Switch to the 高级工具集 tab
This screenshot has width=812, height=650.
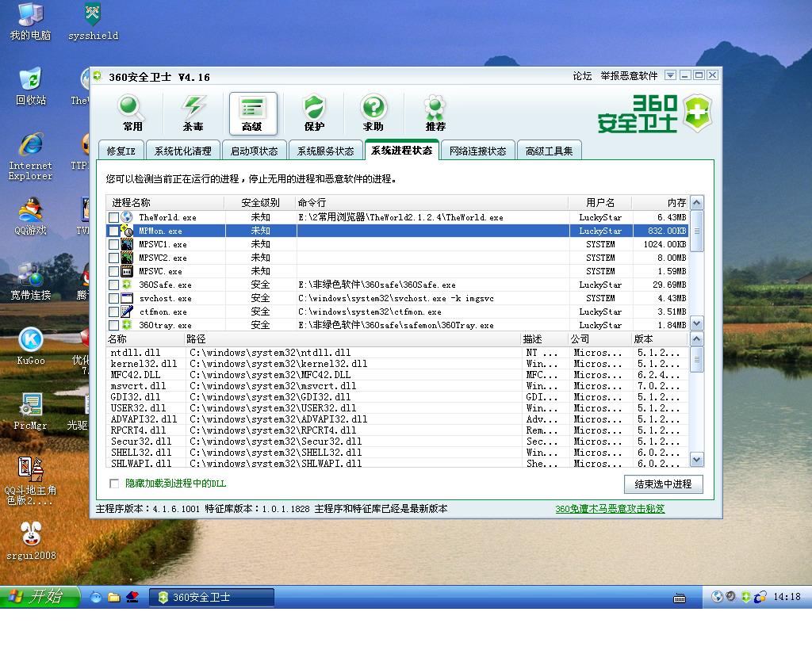(x=549, y=151)
